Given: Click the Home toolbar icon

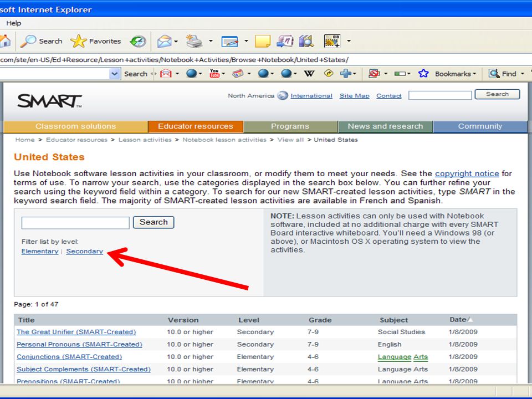Looking at the screenshot, I should coord(5,41).
